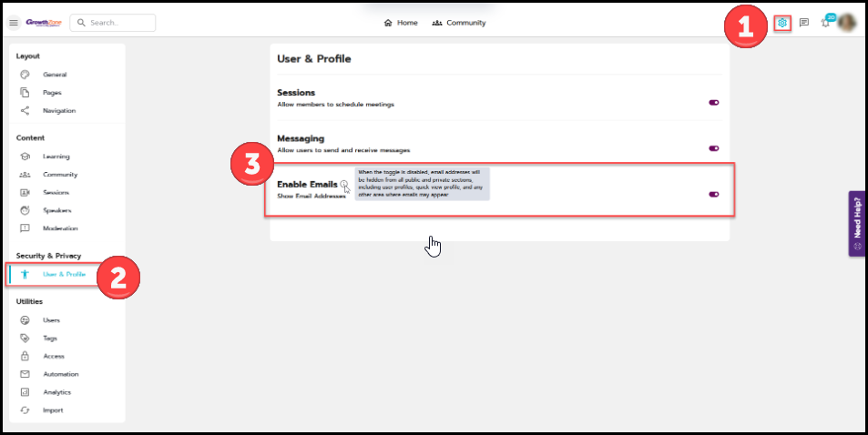Open the settings gear icon

781,23
